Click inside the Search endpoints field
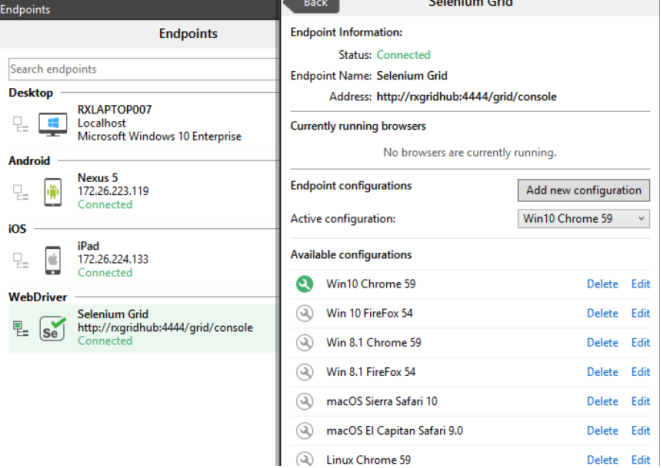 140,70
